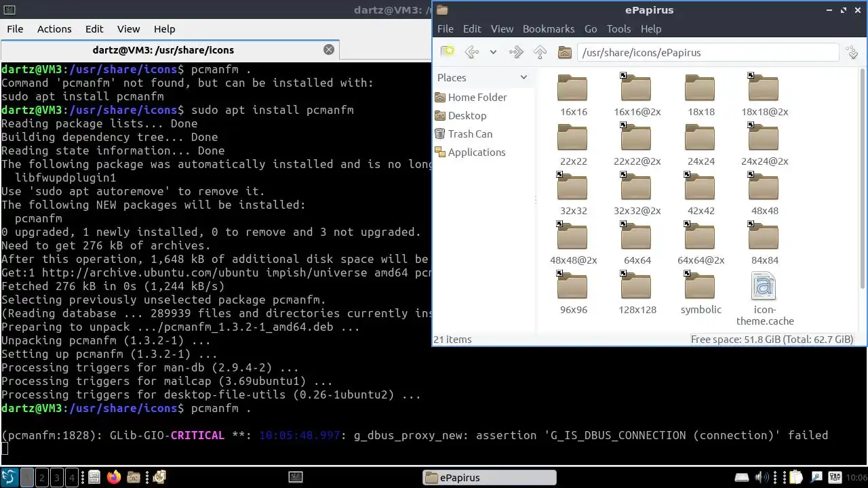Go forward with the Forward arrow icon

(516, 52)
